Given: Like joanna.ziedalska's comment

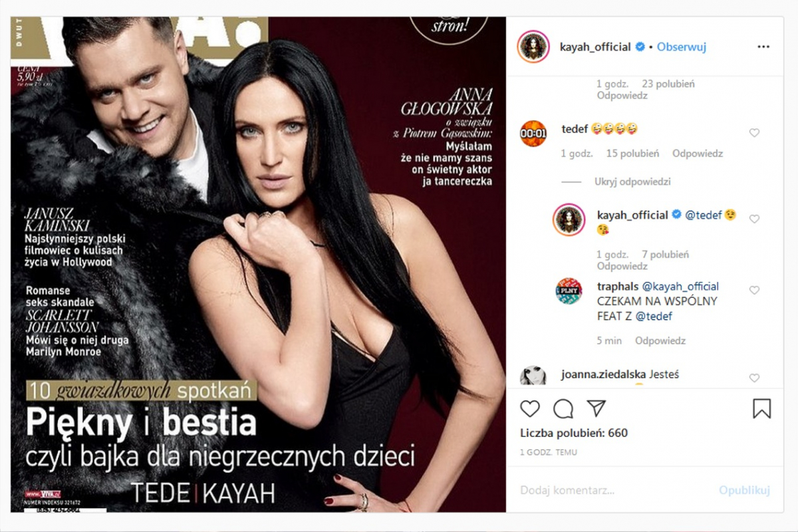Looking at the screenshot, I should pyautogui.click(x=754, y=378).
